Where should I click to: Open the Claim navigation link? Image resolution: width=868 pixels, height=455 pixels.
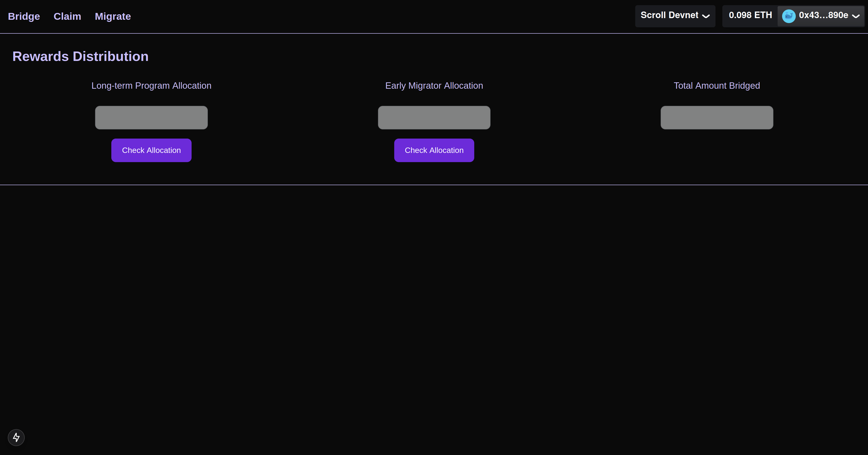click(67, 16)
